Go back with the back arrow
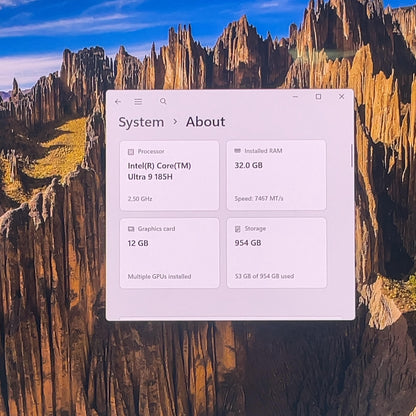Screen dimensions: 416x416 click(118, 102)
